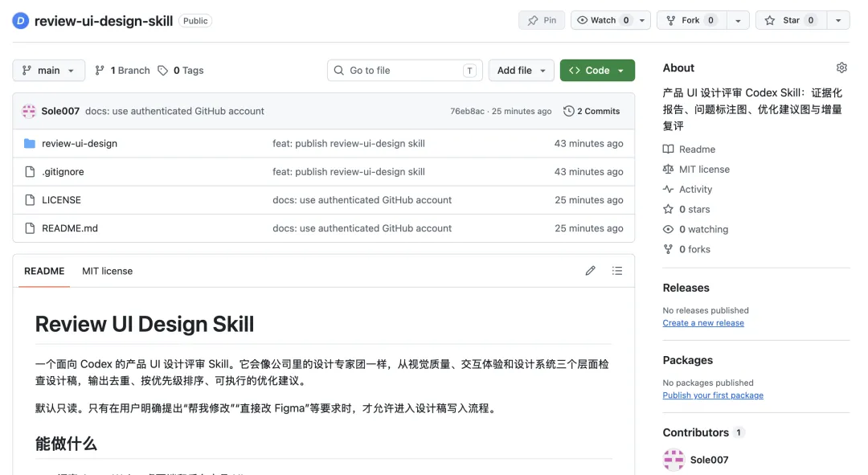Click the review-ui-design folder icon
This screenshot has height=475, width=868.
[30, 143]
